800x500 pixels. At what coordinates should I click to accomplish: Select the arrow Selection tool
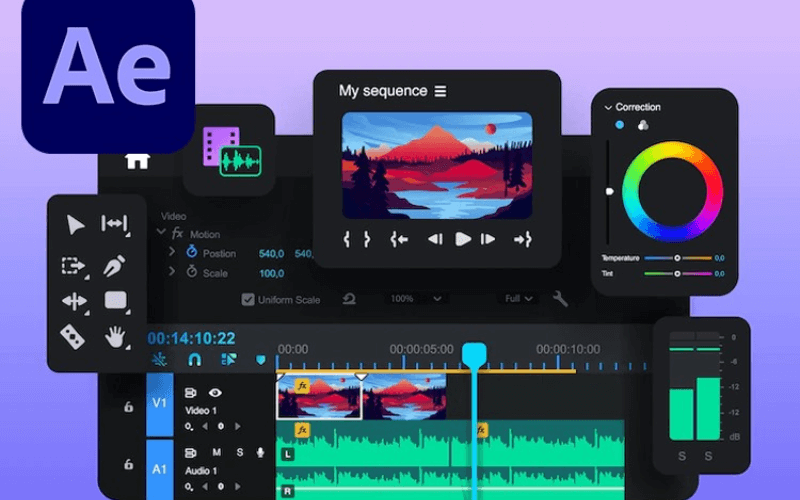76,225
